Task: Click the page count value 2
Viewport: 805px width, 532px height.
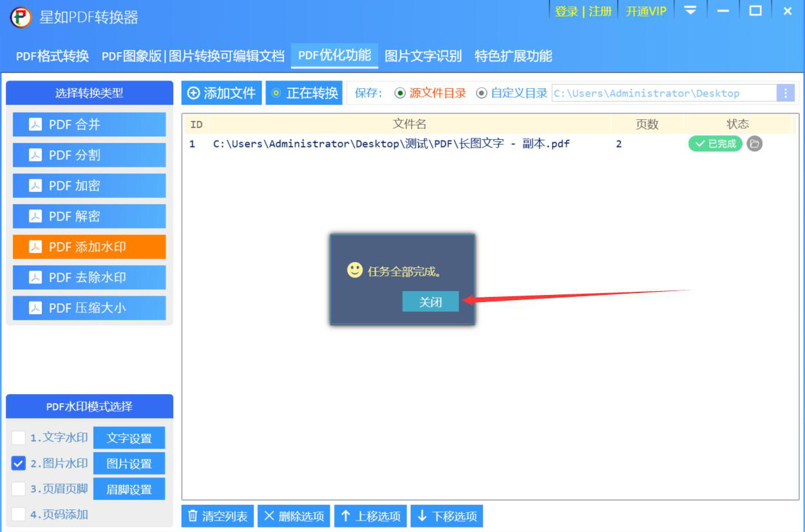Action: 619,144
